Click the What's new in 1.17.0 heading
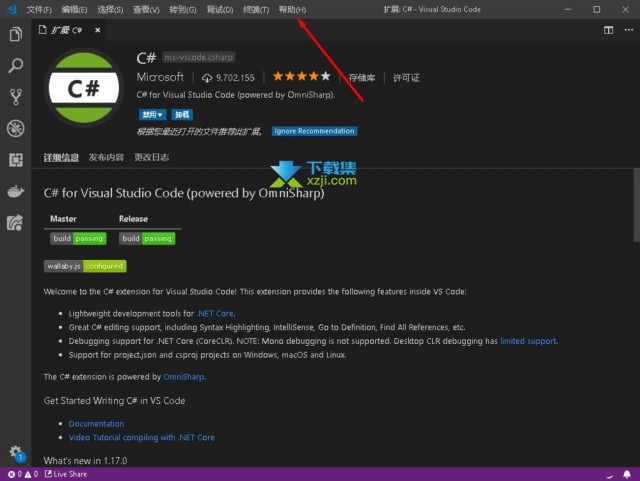Screen dimensions: 640x481 (x=85, y=461)
